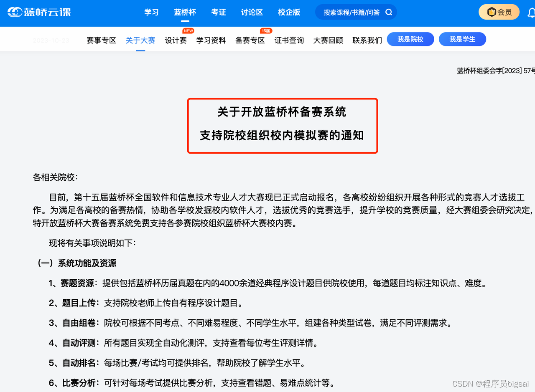Open the 备赛专区 section
The height and width of the screenshot is (392, 535).
click(x=250, y=40)
